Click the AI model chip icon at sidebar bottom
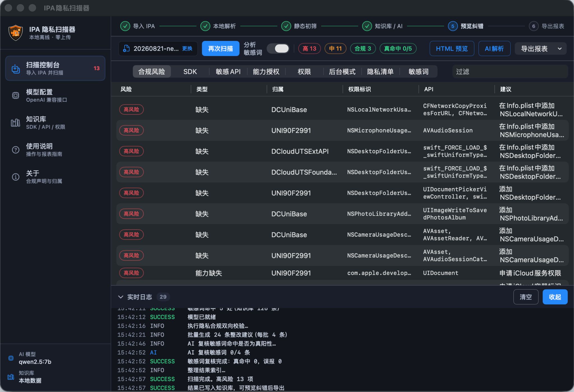The width and height of the screenshot is (574, 392). (x=11, y=358)
